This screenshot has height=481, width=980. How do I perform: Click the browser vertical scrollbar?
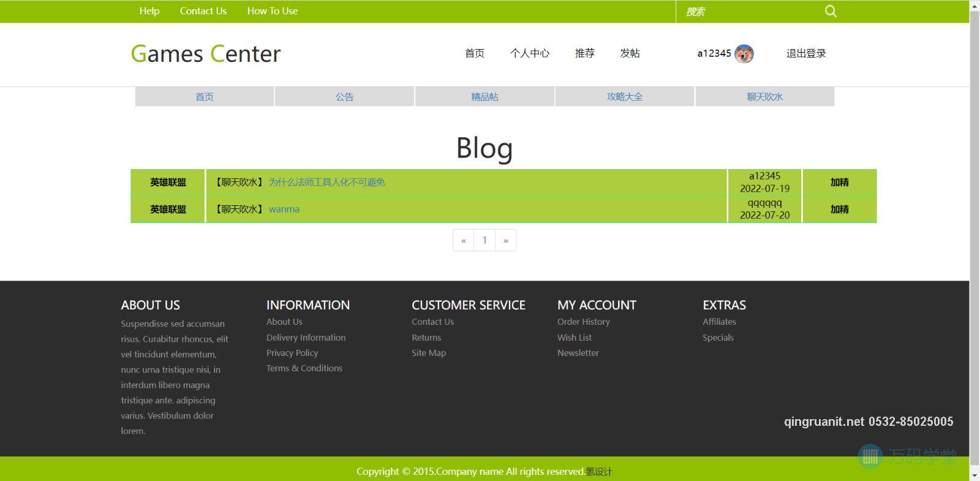pos(974,238)
